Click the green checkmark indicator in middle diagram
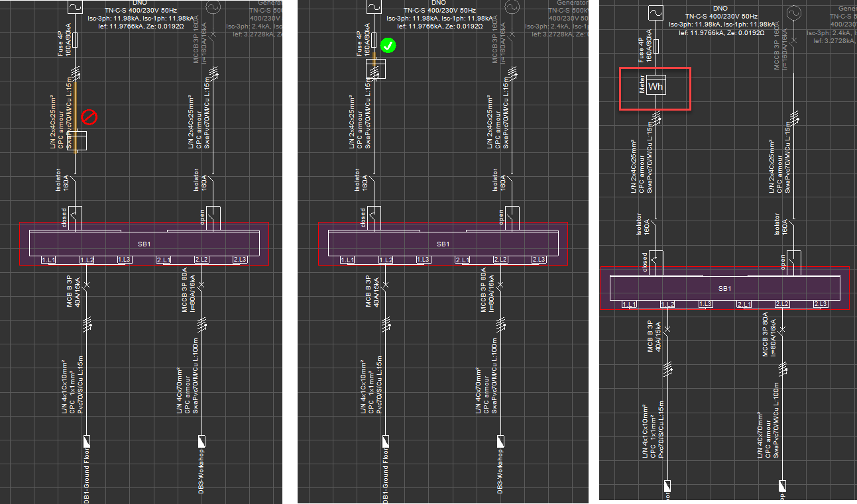This screenshot has width=857, height=504. [x=388, y=46]
